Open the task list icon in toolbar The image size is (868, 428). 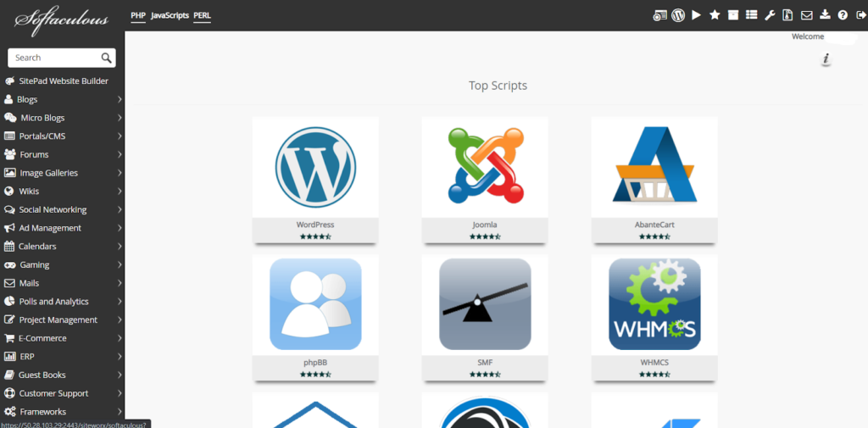click(751, 15)
